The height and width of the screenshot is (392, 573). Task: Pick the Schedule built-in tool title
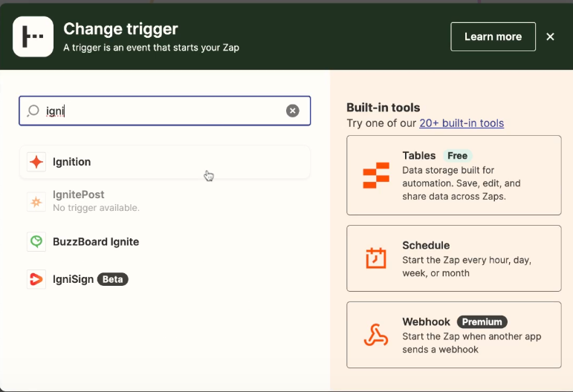click(426, 245)
